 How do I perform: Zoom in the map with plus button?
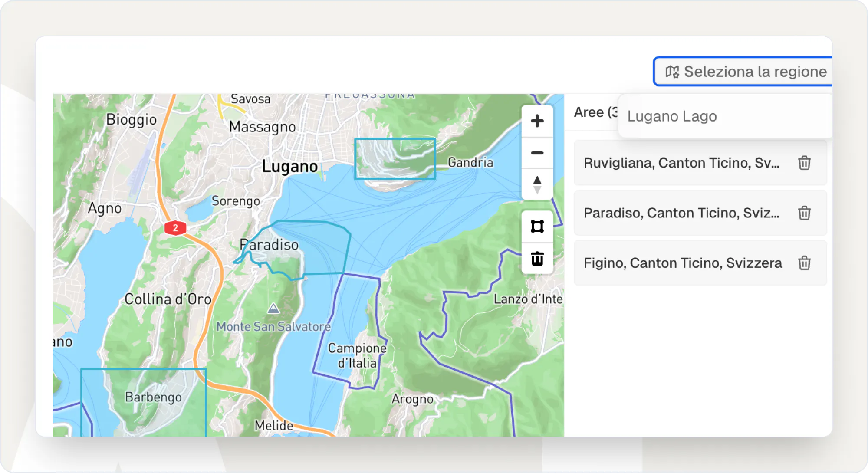[537, 121]
